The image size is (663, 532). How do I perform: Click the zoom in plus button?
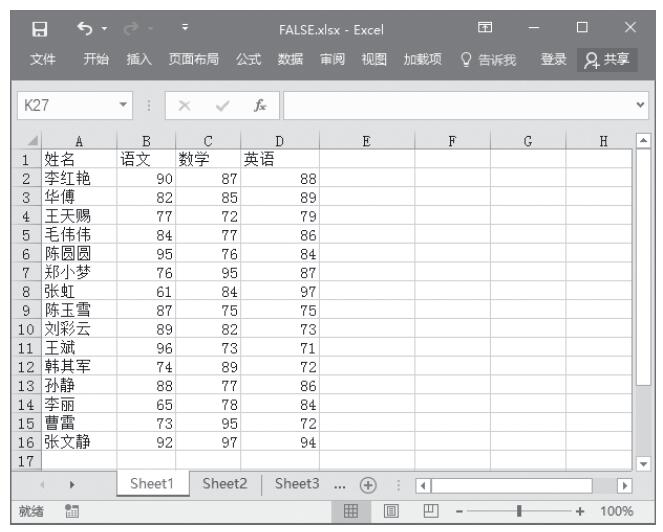click(x=580, y=511)
